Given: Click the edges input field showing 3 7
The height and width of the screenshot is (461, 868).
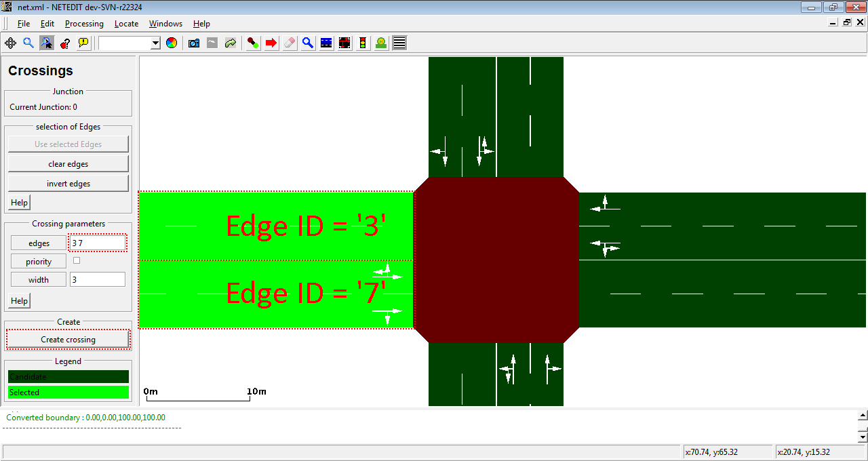Looking at the screenshot, I should point(98,243).
